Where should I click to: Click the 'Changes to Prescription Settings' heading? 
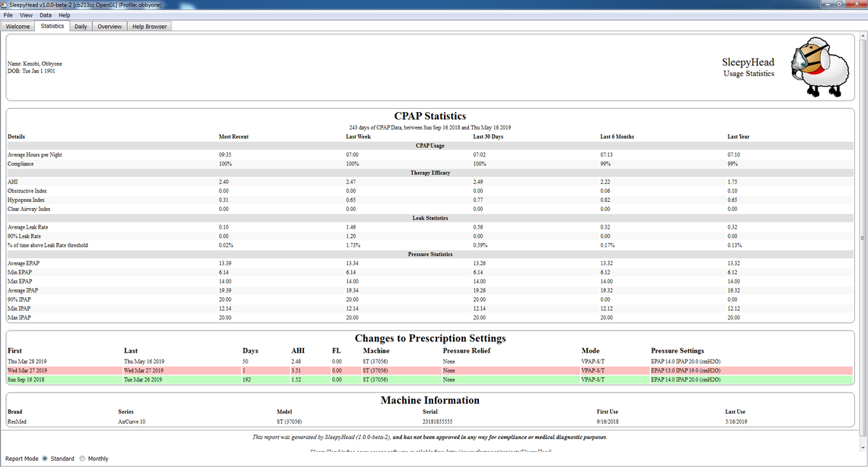click(x=430, y=338)
